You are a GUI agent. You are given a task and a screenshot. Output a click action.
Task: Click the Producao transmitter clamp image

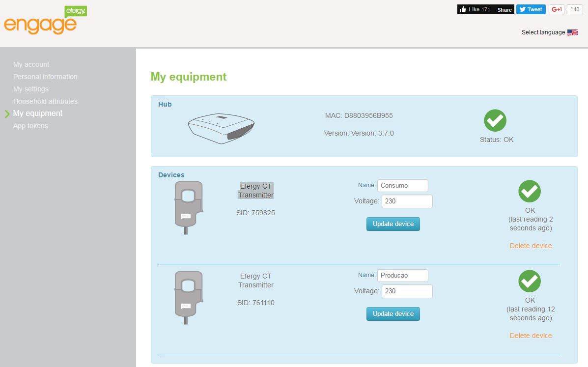(188, 298)
